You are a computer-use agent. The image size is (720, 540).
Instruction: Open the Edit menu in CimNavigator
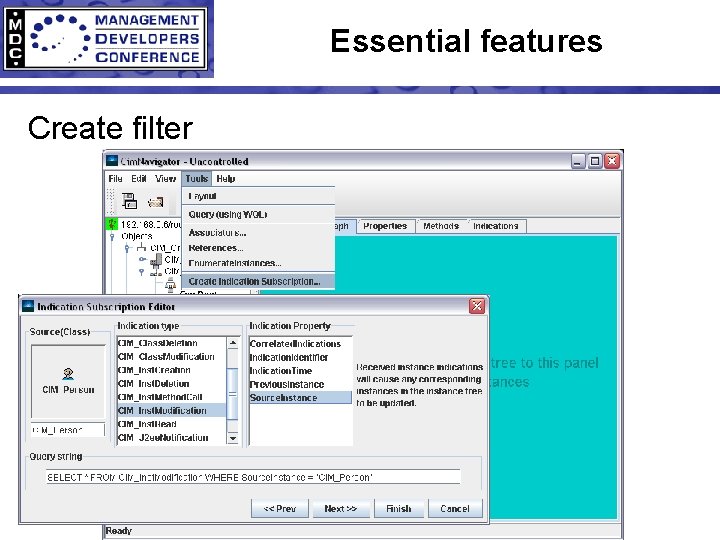click(139, 179)
